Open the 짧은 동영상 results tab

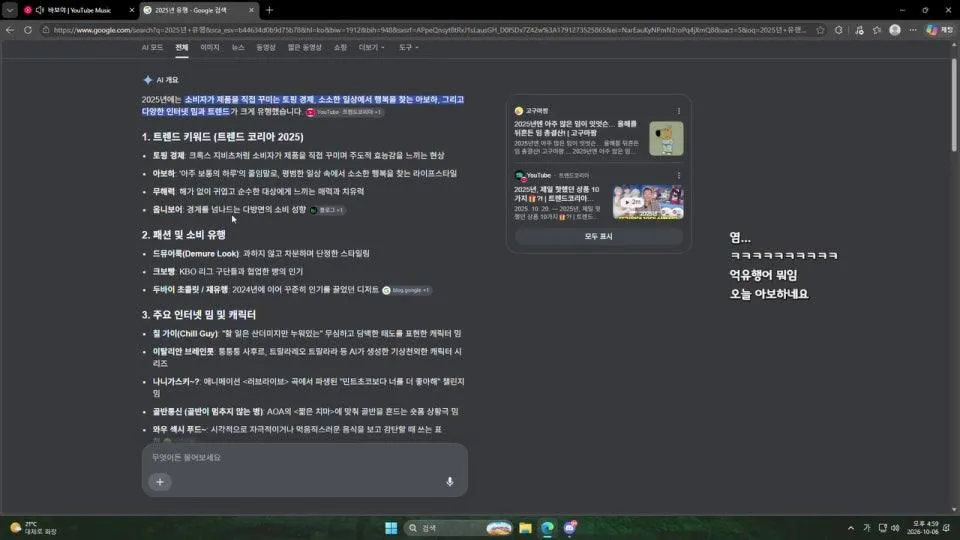click(304, 47)
